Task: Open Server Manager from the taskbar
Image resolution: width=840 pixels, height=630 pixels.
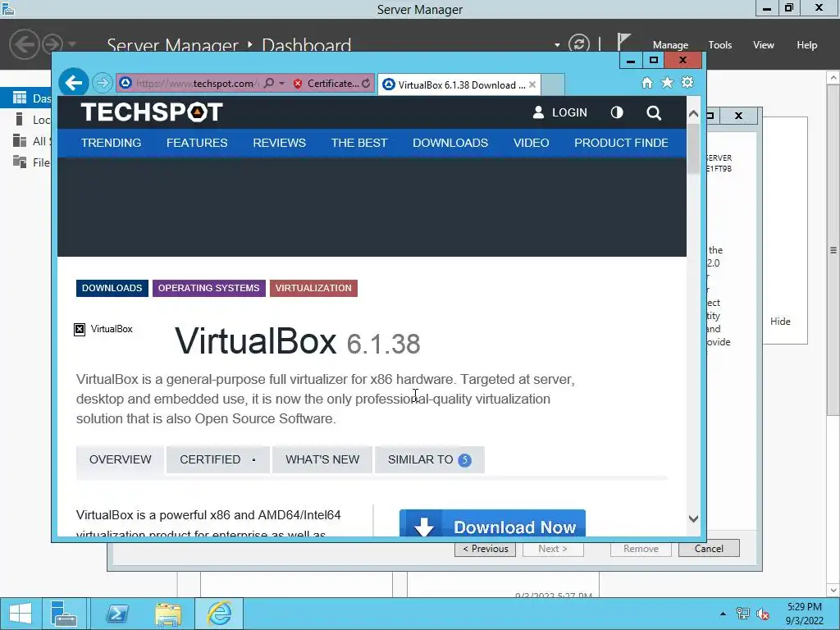Action: click(x=64, y=614)
